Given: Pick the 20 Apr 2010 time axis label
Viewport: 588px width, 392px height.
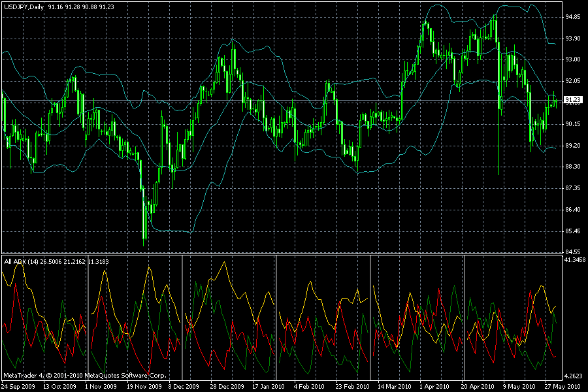Looking at the screenshot, I should [x=478, y=386].
